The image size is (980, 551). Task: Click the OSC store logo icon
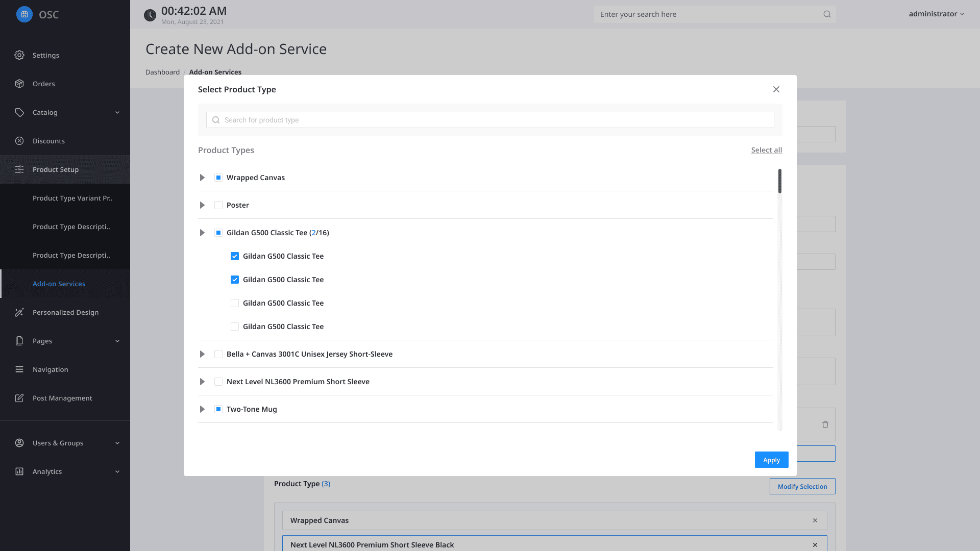click(x=24, y=14)
